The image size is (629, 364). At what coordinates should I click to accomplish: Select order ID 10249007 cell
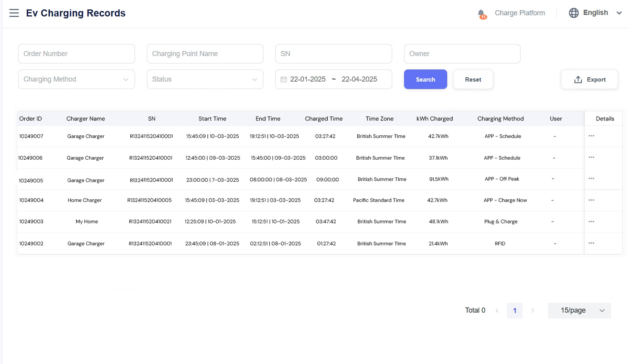[x=31, y=136]
